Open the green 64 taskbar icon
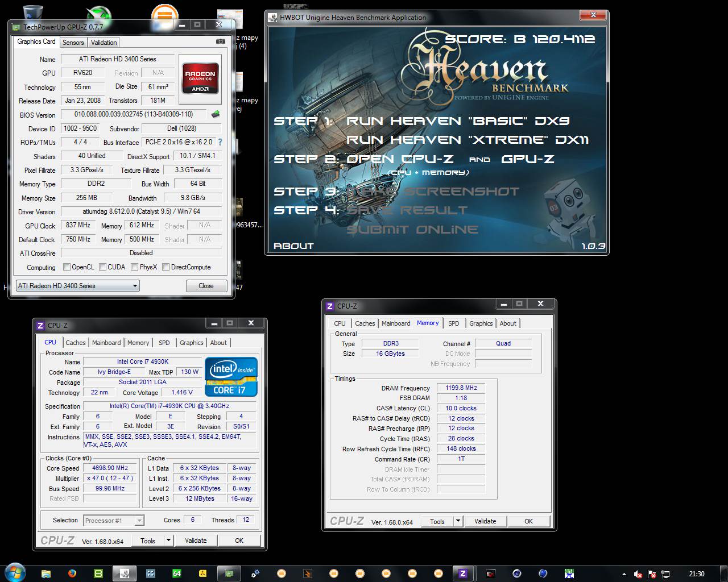The height and width of the screenshot is (582, 728). click(177, 573)
